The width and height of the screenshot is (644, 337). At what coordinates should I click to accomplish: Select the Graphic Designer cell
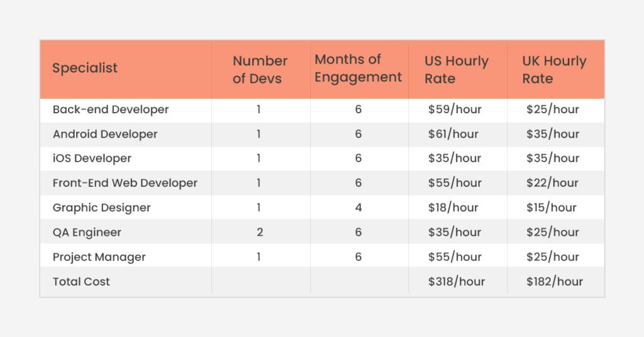tap(101, 207)
